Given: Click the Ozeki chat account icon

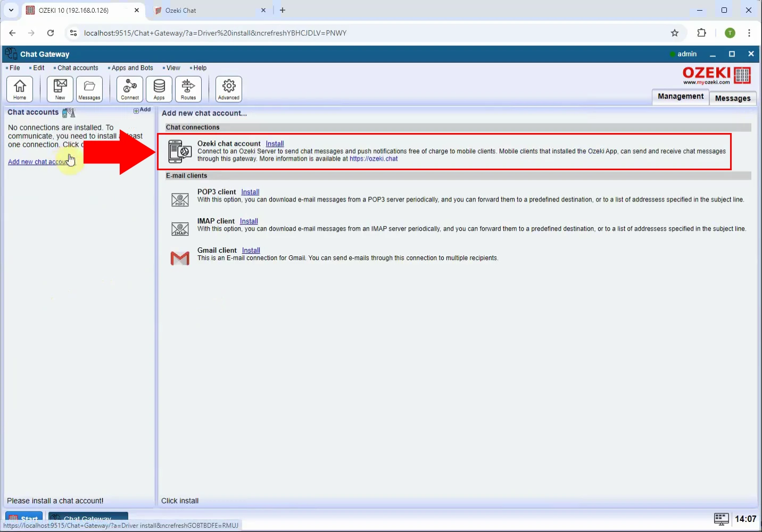Looking at the screenshot, I should [180, 151].
